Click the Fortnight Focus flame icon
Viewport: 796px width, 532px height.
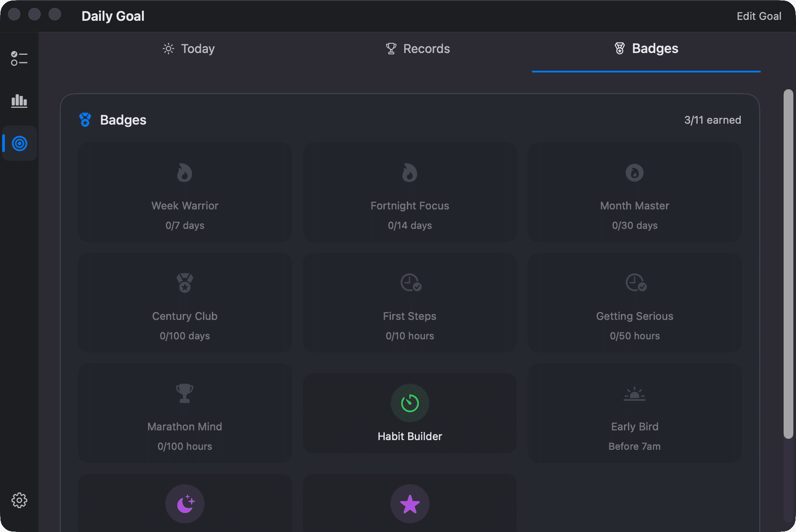click(410, 173)
